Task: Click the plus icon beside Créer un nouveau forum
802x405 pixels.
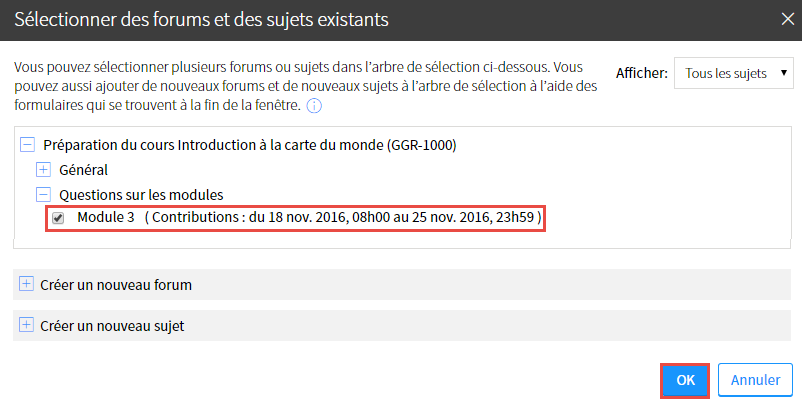Action: [x=26, y=284]
